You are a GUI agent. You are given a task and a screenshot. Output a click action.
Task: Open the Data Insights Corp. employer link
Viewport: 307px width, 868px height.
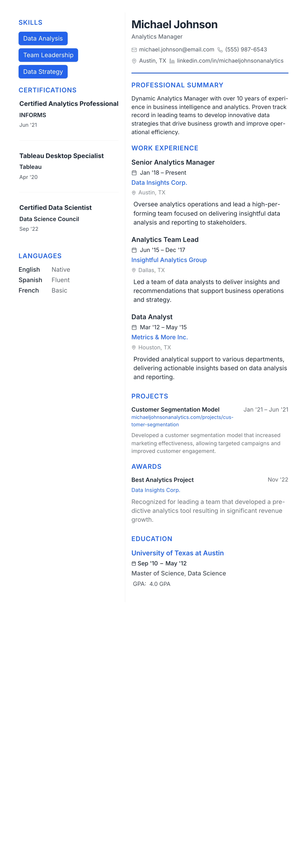(x=159, y=183)
